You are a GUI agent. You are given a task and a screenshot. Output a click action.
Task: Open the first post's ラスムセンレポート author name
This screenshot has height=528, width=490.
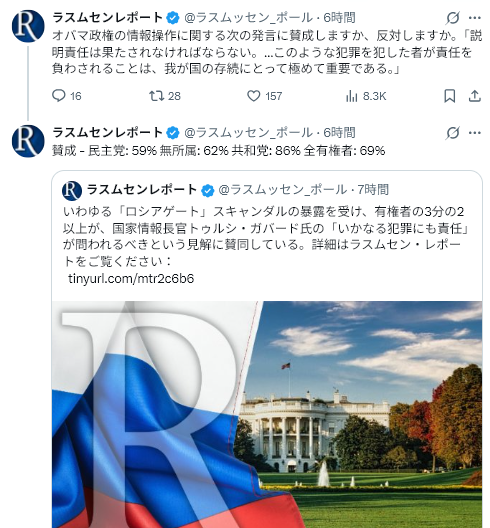click(108, 18)
